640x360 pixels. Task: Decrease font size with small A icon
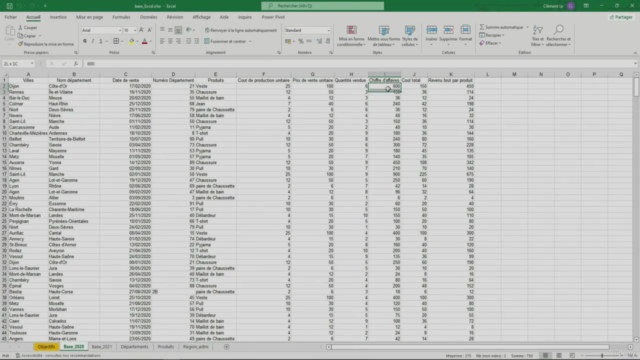pyautogui.click(x=149, y=30)
